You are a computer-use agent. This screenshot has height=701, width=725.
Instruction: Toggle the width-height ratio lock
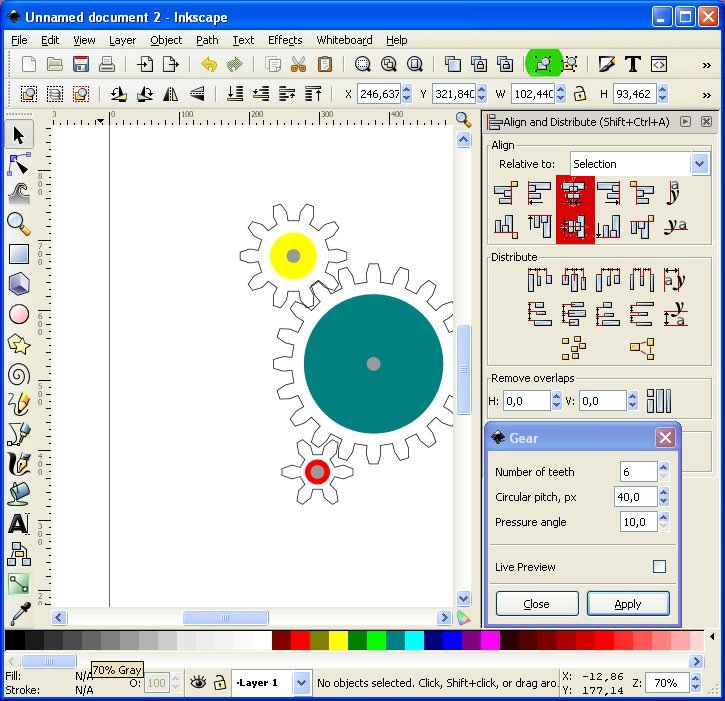click(x=578, y=94)
